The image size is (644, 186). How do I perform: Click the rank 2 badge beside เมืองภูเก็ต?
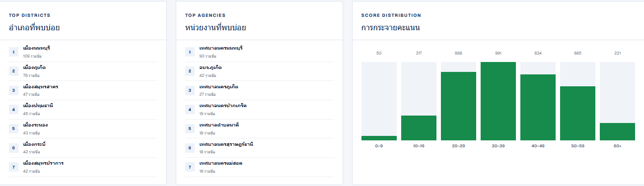click(x=13, y=71)
